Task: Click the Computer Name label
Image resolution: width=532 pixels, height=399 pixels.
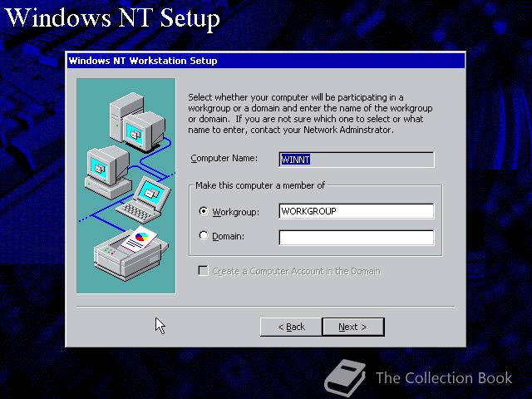Action: pyautogui.click(x=224, y=159)
